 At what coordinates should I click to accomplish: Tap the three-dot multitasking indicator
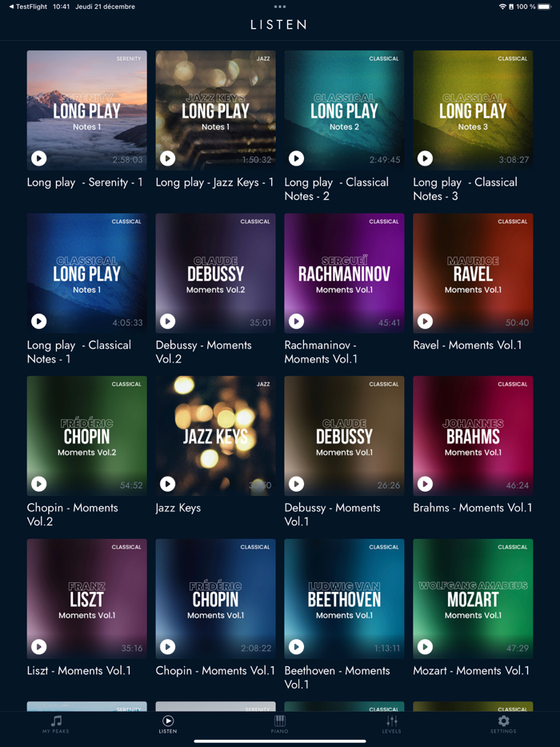[x=280, y=6]
